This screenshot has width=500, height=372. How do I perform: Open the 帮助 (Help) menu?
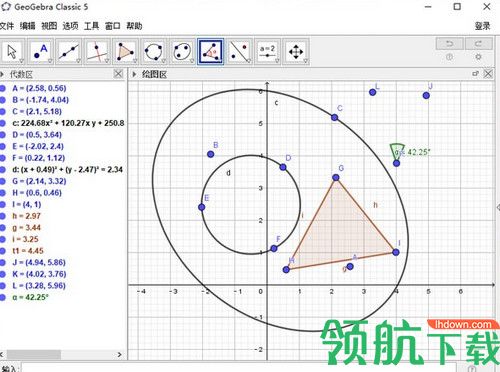134,26
